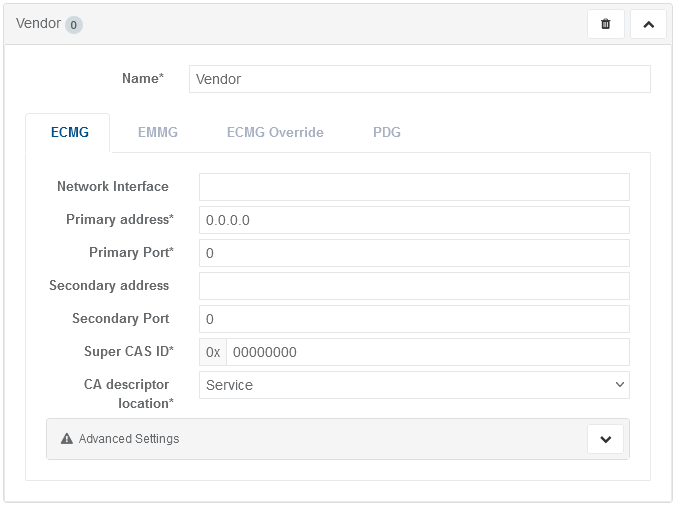Select the ECMG Override tab
Screen dimensions: 679x509
(x=275, y=132)
